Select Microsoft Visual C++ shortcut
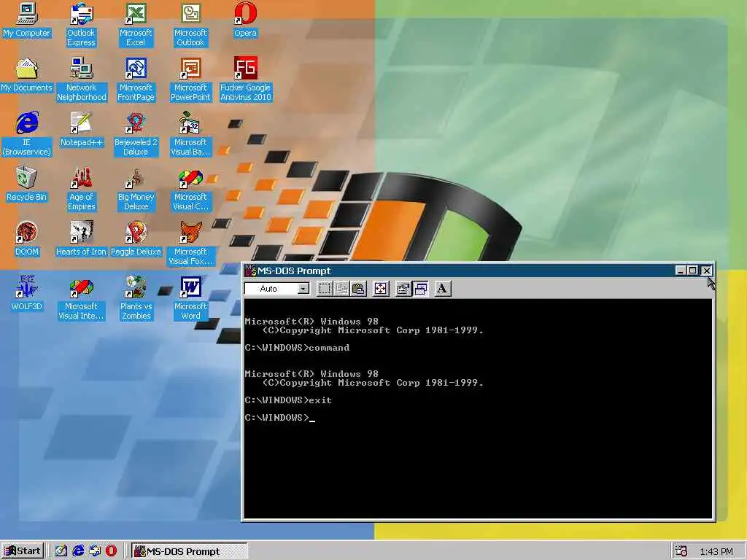Screen dimensions: 747x560 click(x=190, y=189)
